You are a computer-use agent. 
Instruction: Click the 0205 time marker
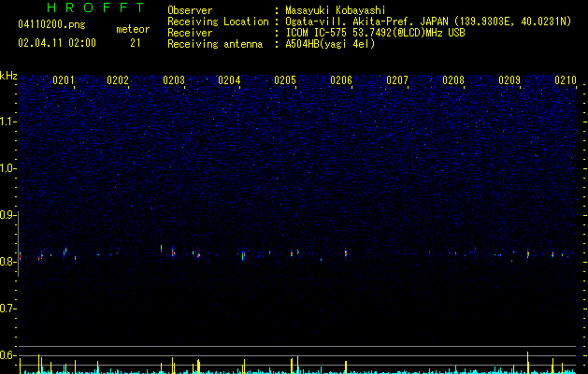(x=285, y=80)
